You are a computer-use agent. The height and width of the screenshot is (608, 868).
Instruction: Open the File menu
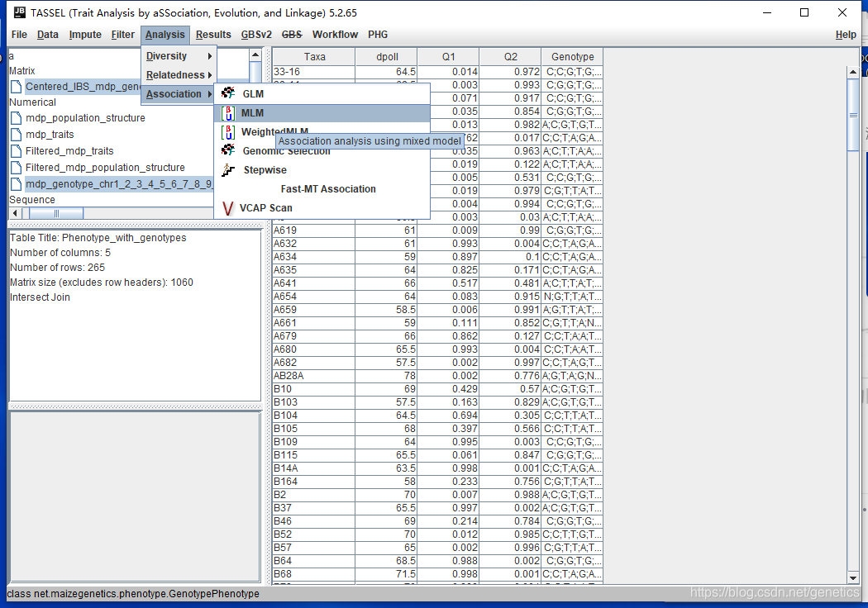pos(19,35)
